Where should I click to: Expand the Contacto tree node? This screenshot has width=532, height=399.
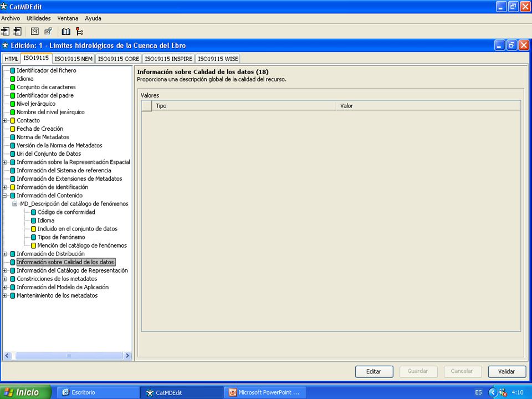[x=5, y=120]
